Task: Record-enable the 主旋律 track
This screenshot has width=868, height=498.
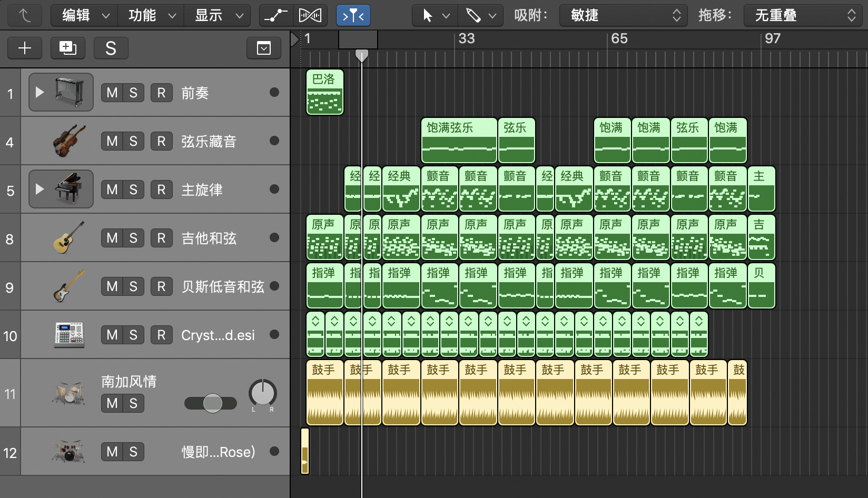Action: 162,190
